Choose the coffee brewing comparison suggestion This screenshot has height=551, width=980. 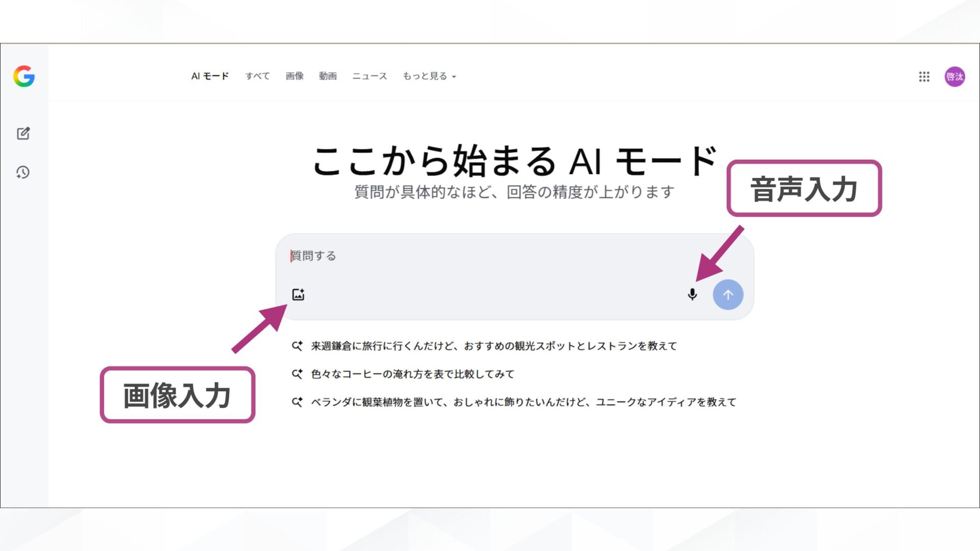click(x=412, y=373)
